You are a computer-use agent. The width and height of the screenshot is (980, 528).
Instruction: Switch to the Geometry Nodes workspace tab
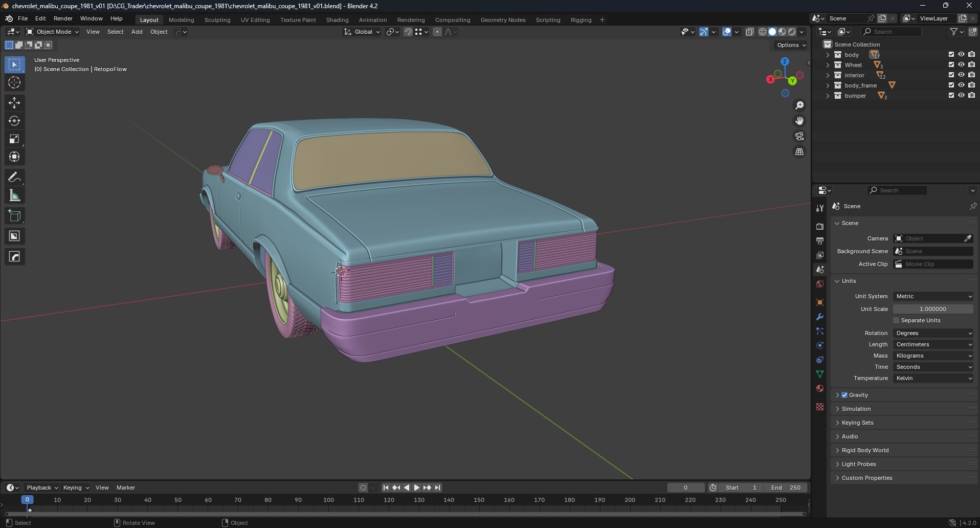pos(503,20)
